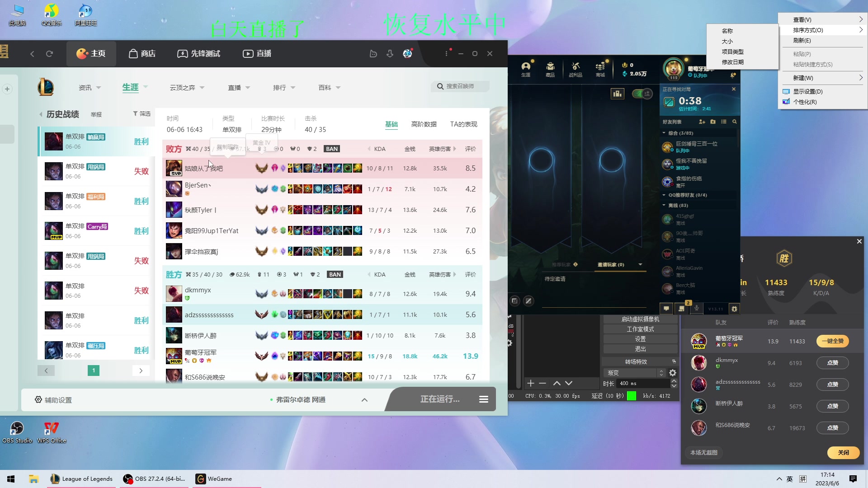Screen dimensions: 868x488
Task: Click the friends list view options icon
Action: (x=724, y=122)
